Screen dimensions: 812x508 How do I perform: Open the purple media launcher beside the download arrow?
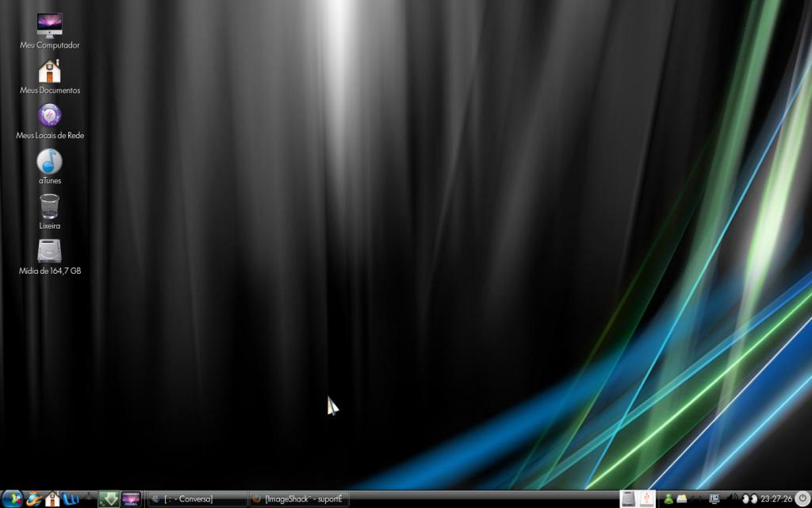131,499
